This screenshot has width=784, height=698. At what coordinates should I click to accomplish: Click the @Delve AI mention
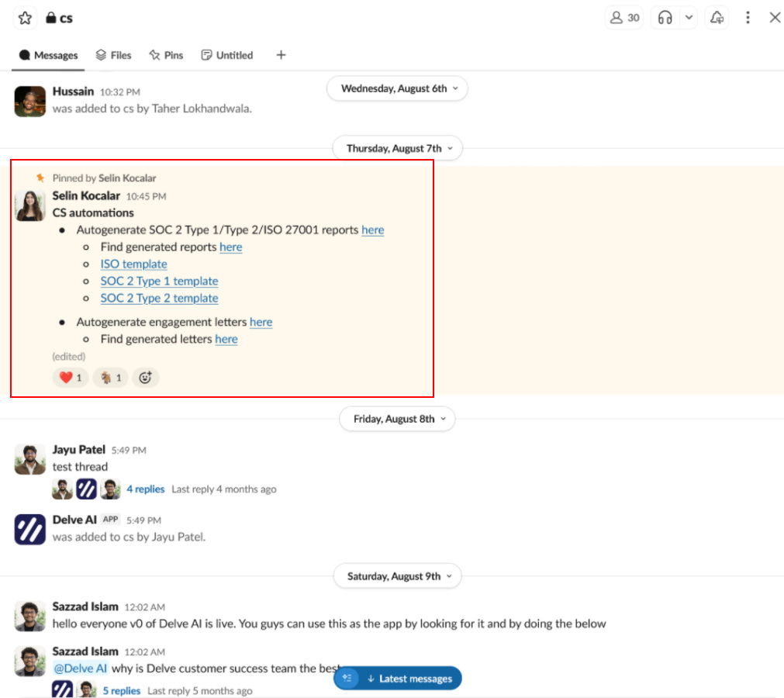click(80, 669)
